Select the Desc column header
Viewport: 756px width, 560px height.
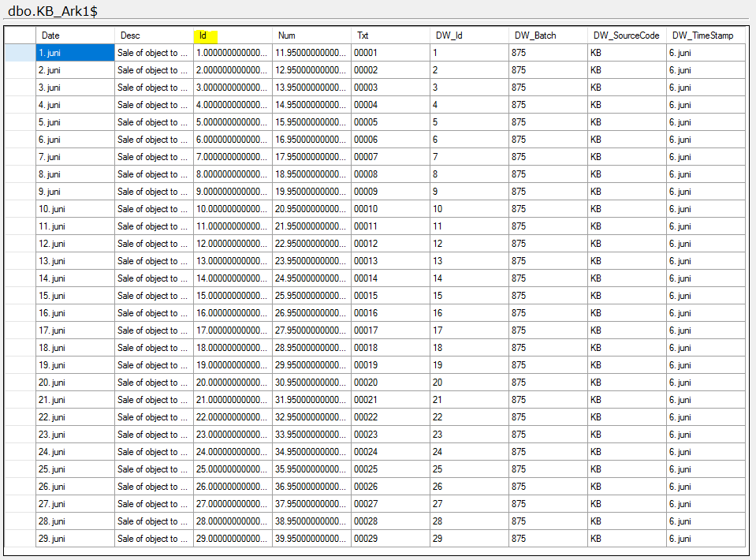coord(155,35)
